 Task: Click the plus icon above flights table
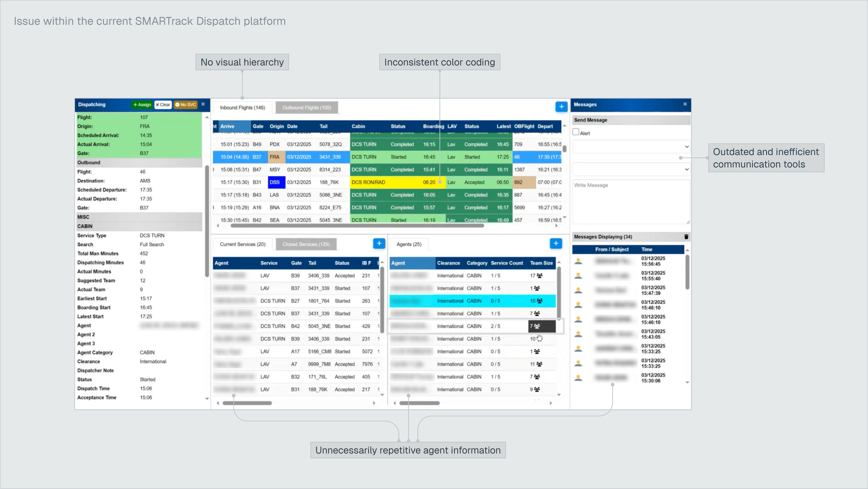tap(561, 107)
